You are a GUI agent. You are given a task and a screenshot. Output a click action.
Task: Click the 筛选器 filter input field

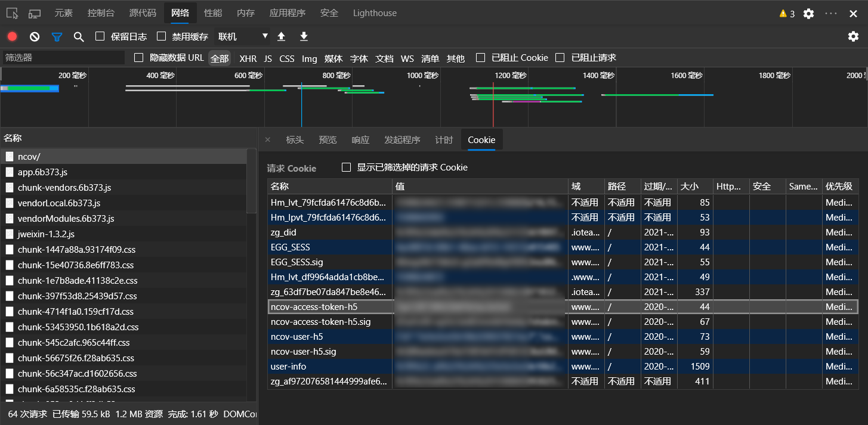click(x=63, y=58)
